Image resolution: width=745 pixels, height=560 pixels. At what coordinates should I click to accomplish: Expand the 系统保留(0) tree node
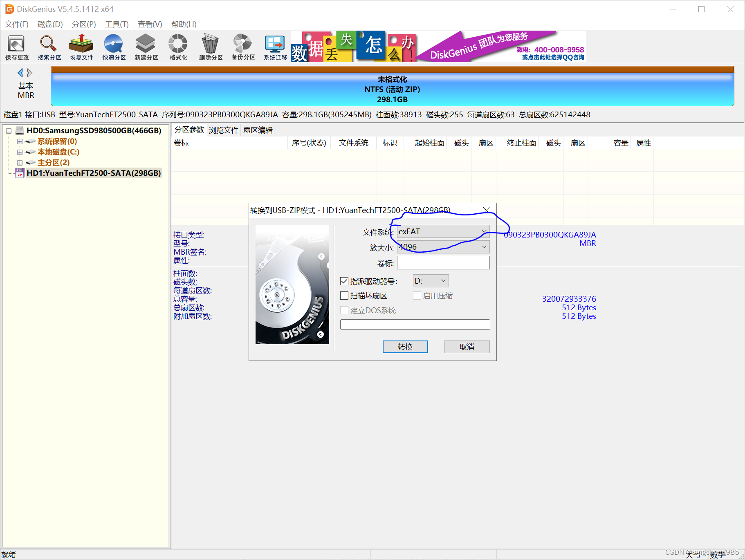coord(20,141)
